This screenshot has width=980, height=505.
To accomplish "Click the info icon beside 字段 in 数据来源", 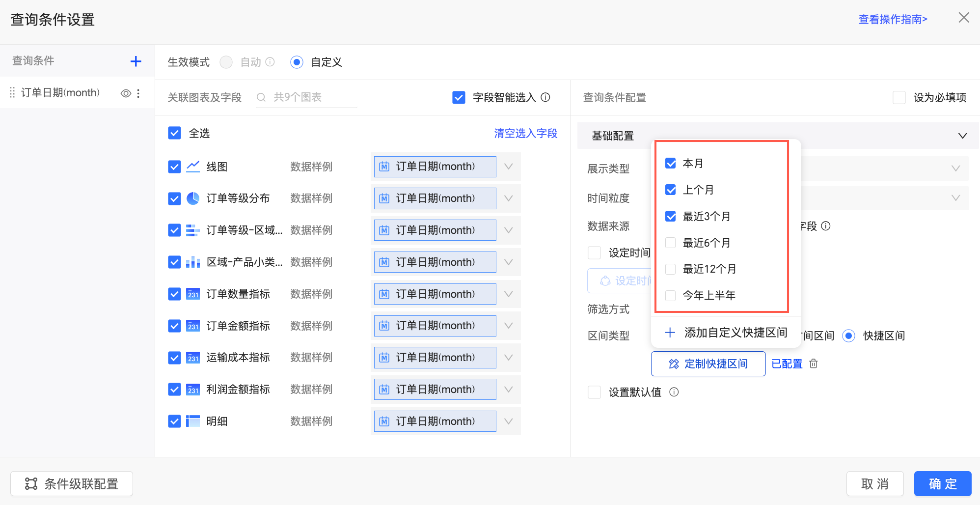I will click(x=826, y=226).
